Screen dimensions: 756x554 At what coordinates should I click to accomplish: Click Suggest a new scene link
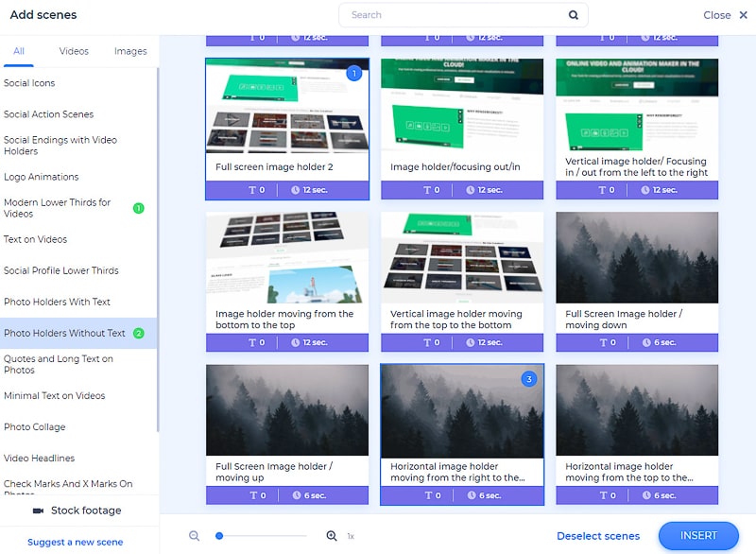pos(76,542)
